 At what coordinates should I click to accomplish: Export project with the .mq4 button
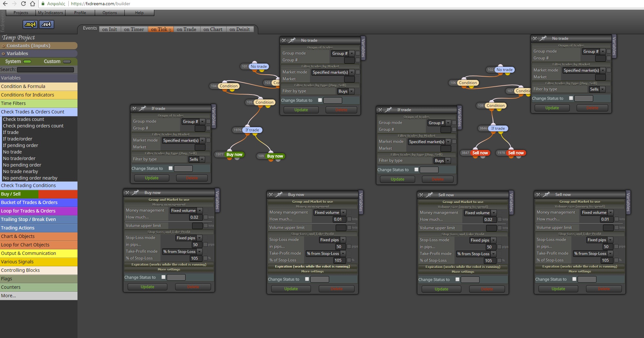pos(30,24)
